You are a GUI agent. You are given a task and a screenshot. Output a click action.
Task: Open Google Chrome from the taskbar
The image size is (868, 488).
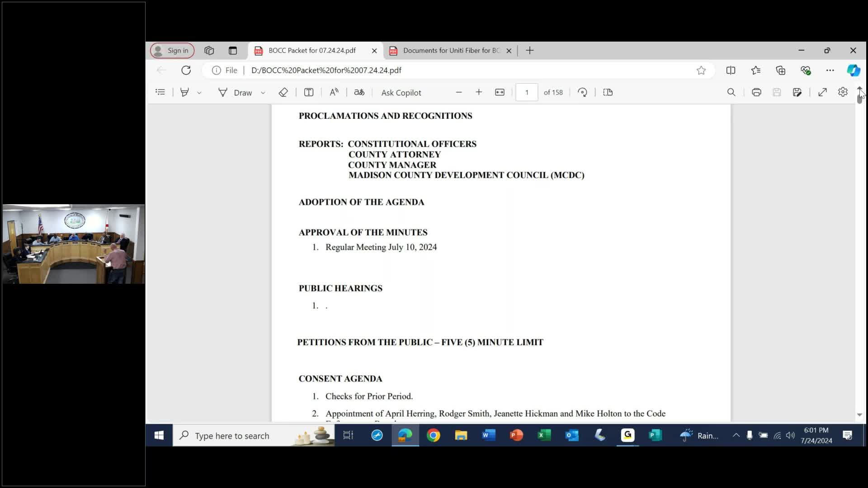coord(433,435)
